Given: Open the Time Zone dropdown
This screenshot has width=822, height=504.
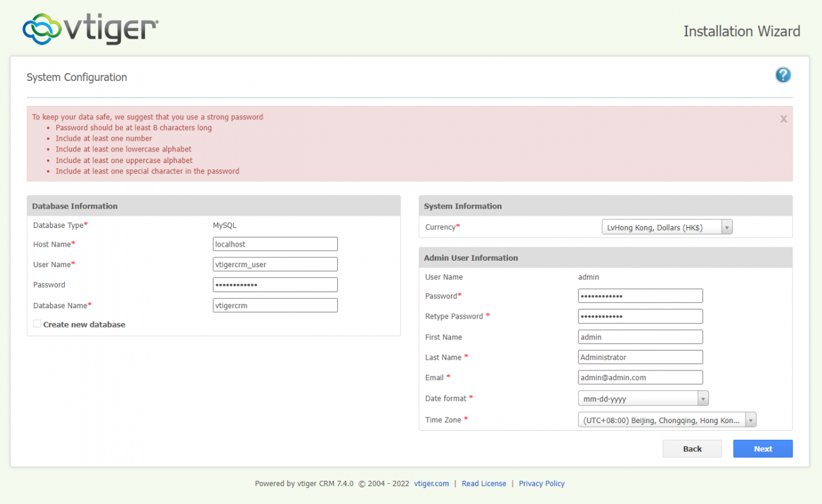Looking at the screenshot, I should tap(667, 420).
